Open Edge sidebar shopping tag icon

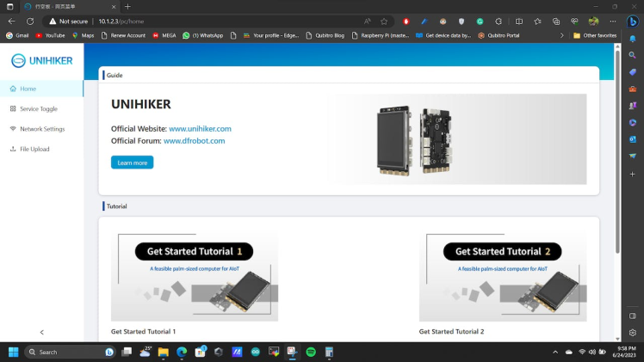[x=633, y=72]
